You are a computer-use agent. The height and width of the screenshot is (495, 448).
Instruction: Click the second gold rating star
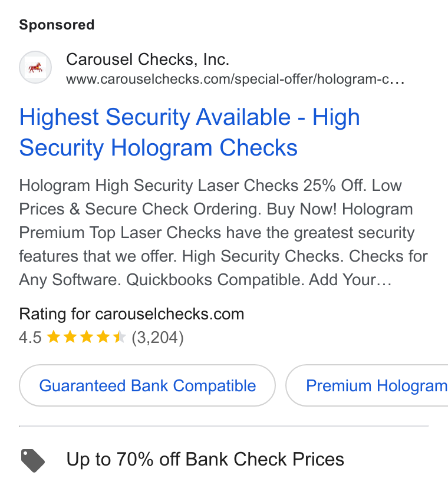(x=70, y=337)
